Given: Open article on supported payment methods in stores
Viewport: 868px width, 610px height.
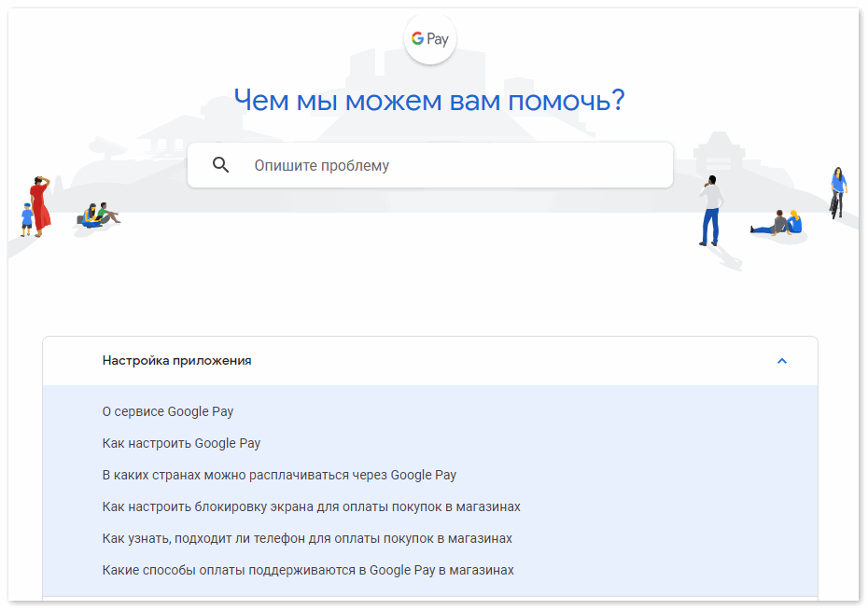Looking at the screenshot, I should (308, 570).
